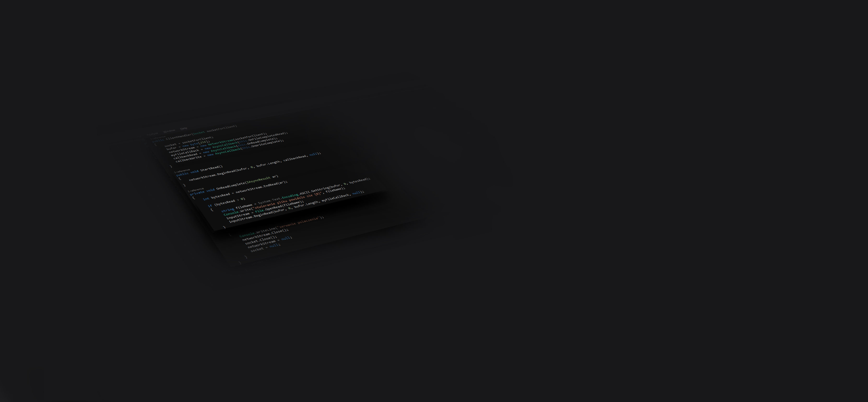868x402 pixels.
Task: Click the 'if (bytesRead > 0)' condition
Action: (x=226, y=203)
